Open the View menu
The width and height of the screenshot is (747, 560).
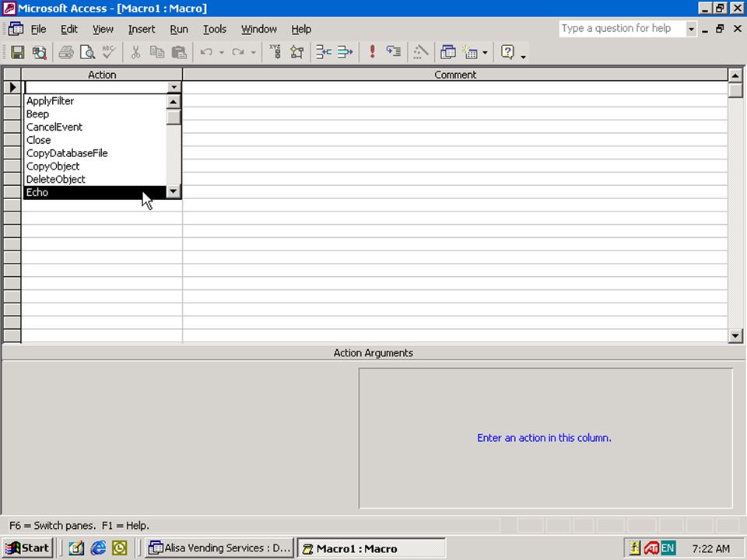pos(103,29)
